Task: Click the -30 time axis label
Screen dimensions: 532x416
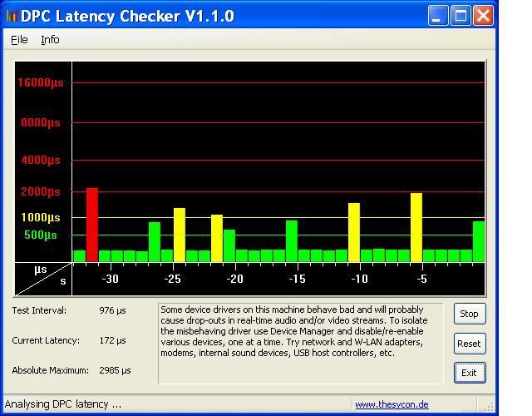Action: point(111,280)
